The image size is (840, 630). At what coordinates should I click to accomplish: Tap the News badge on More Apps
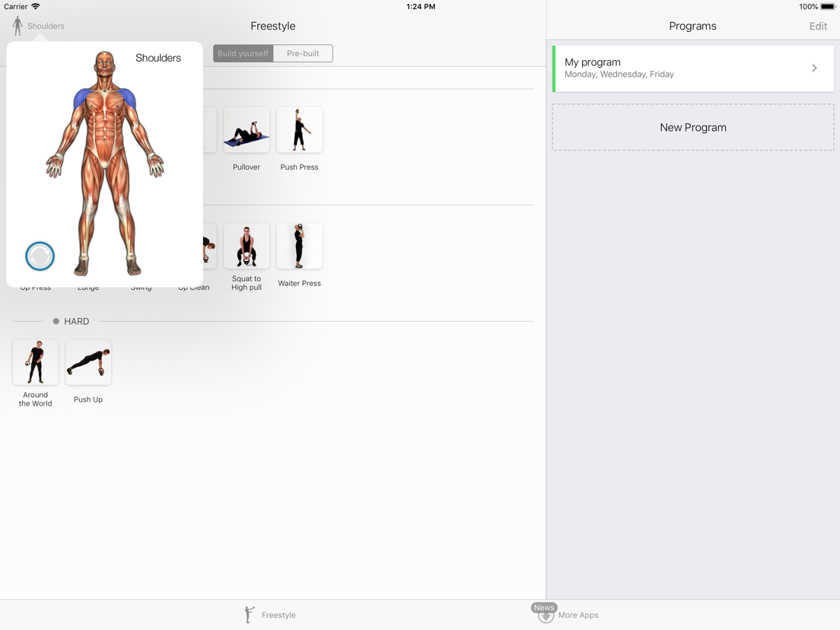544,607
